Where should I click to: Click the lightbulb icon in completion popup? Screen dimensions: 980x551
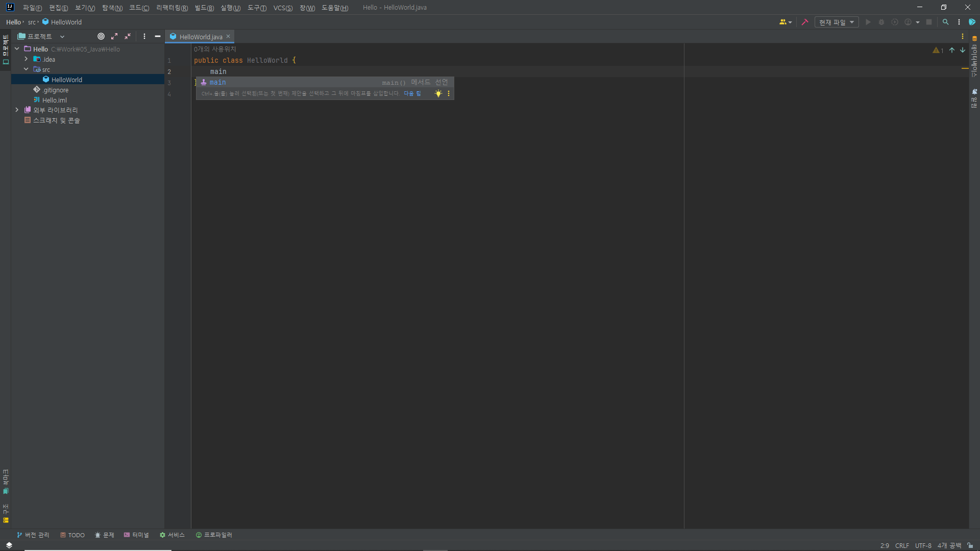[438, 93]
